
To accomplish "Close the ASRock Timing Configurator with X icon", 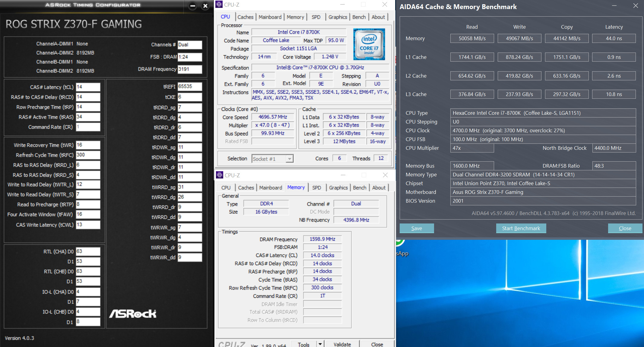I will pos(205,6).
